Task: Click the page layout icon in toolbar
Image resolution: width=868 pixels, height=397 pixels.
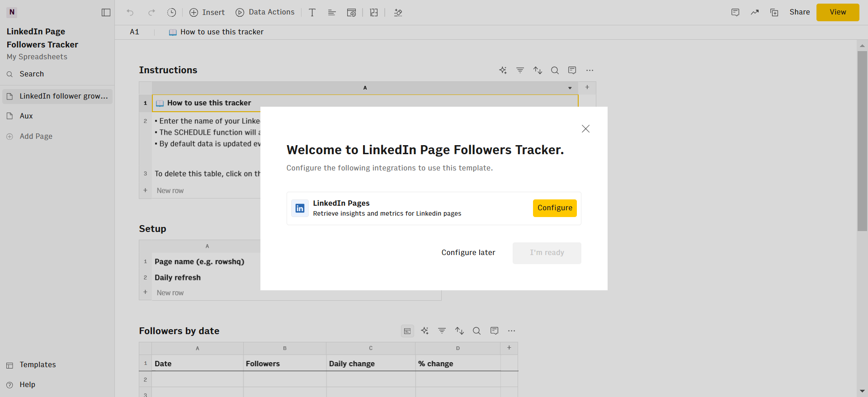Action: [374, 13]
